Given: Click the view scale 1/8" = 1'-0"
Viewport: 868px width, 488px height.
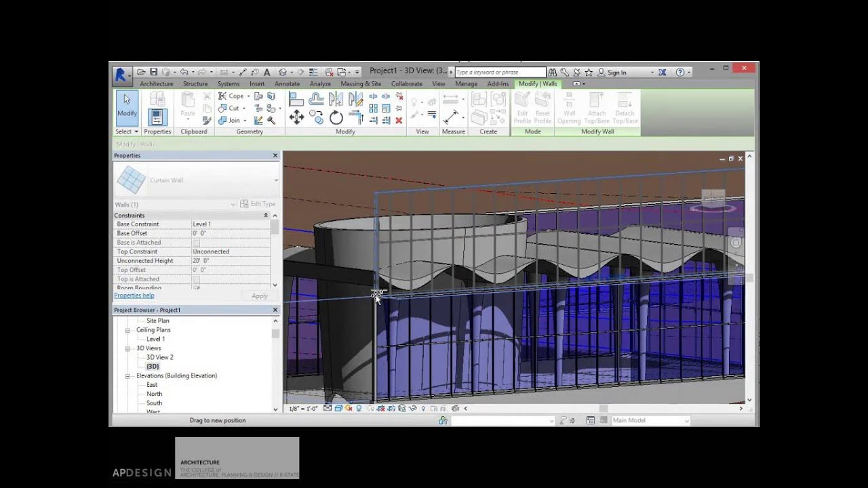Looking at the screenshot, I should click(304, 409).
